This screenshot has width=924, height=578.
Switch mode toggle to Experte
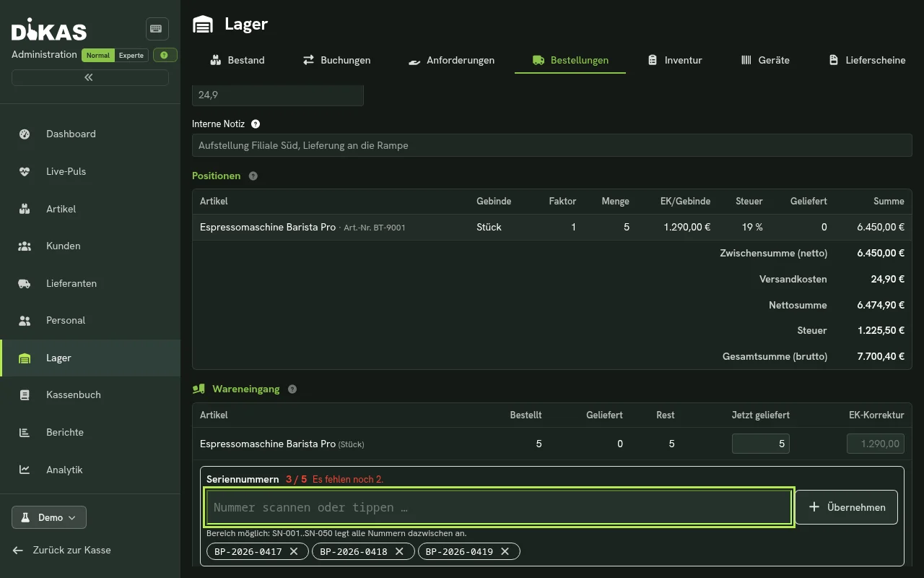tap(131, 55)
